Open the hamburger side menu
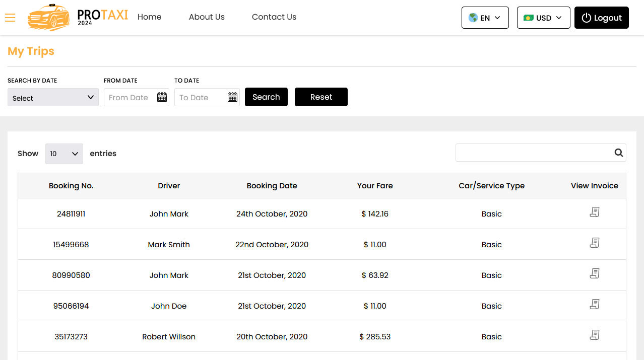 (x=10, y=18)
